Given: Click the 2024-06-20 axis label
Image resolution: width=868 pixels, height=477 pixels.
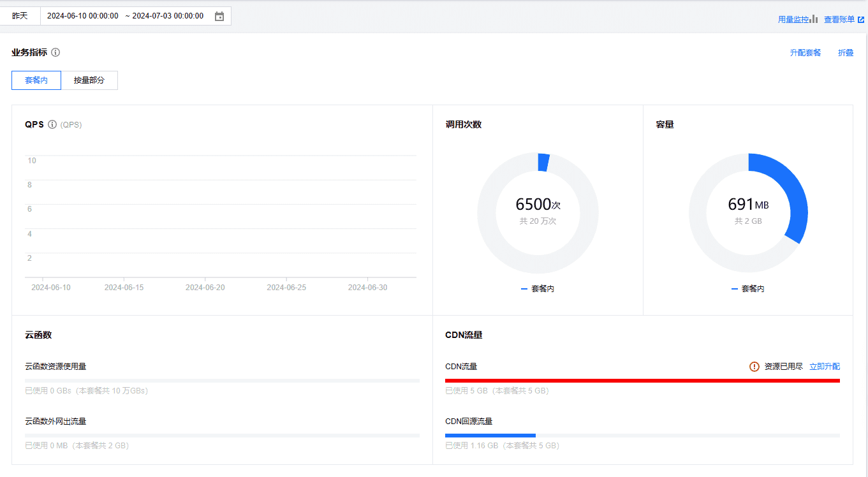Looking at the screenshot, I should (x=205, y=288).
